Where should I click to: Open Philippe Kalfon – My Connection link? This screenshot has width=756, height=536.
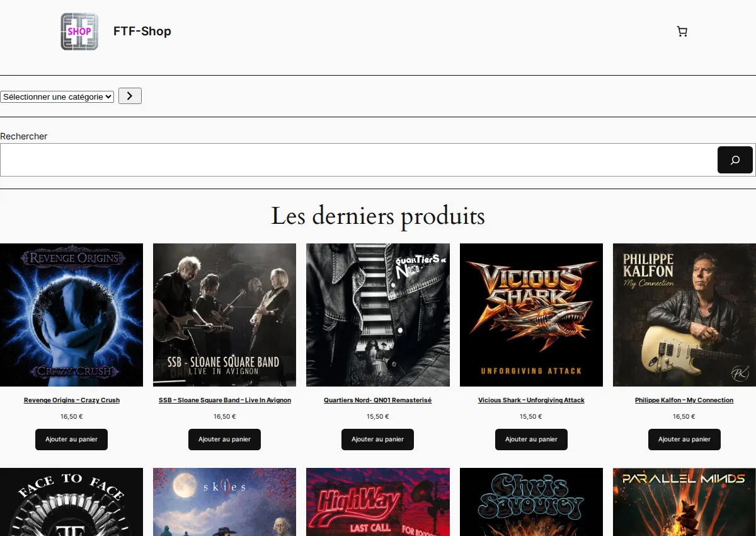point(684,400)
